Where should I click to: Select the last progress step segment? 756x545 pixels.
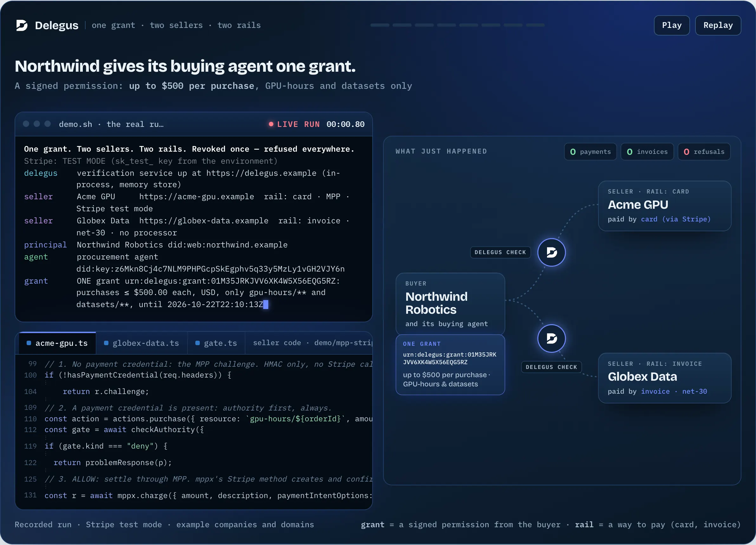click(x=535, y=25)
